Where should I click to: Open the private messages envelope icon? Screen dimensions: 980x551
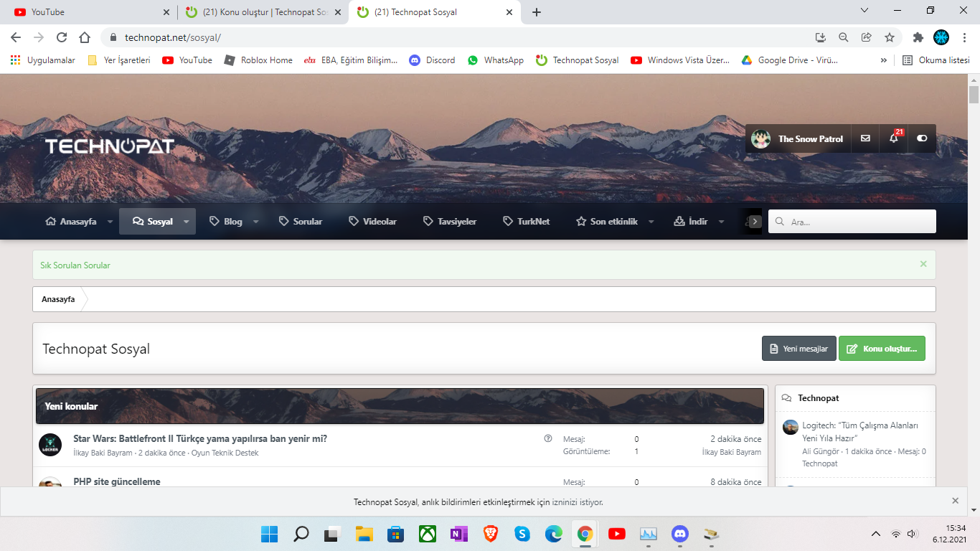pos(865,138)
